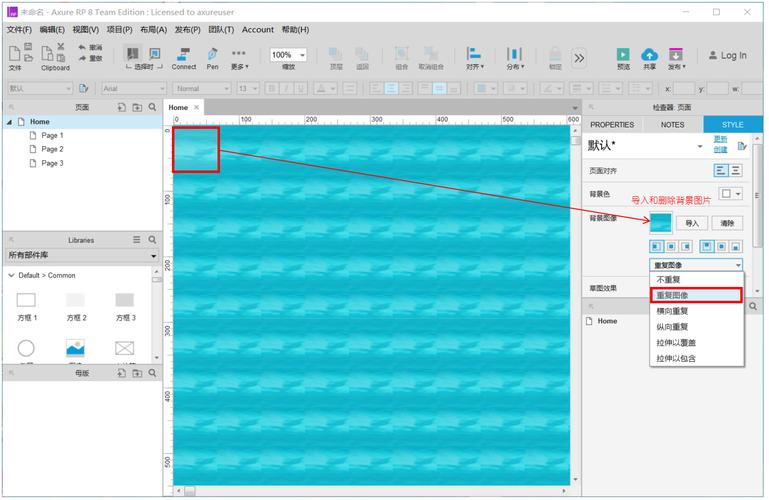This screenshot has width=769, height=500.
Task: Collapse the Default > Common library section
Action: click(11, 275)
